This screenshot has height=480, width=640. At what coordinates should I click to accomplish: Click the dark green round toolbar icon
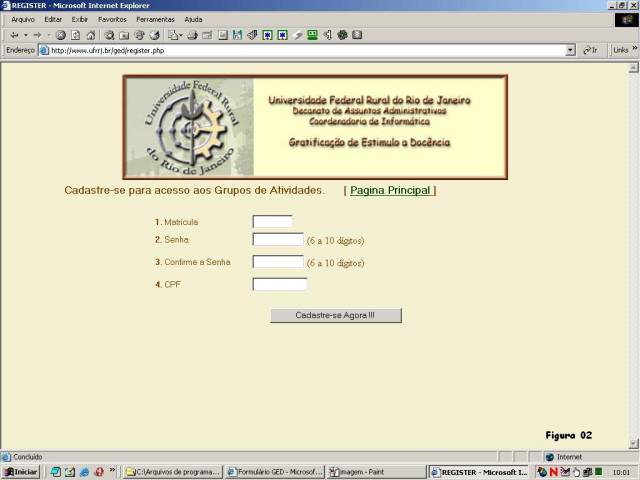[342, 35]
